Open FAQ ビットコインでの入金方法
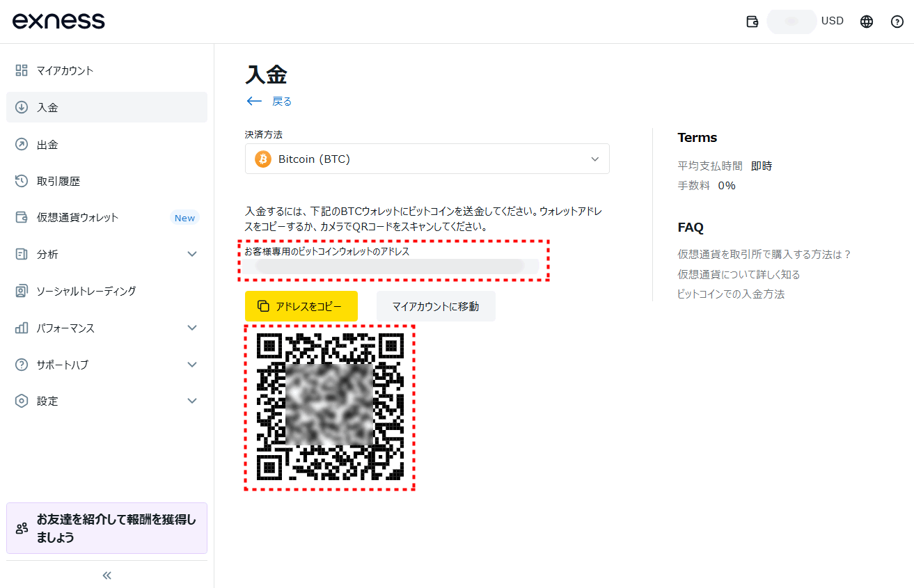 pyautogui.click(x=731, y=294)
